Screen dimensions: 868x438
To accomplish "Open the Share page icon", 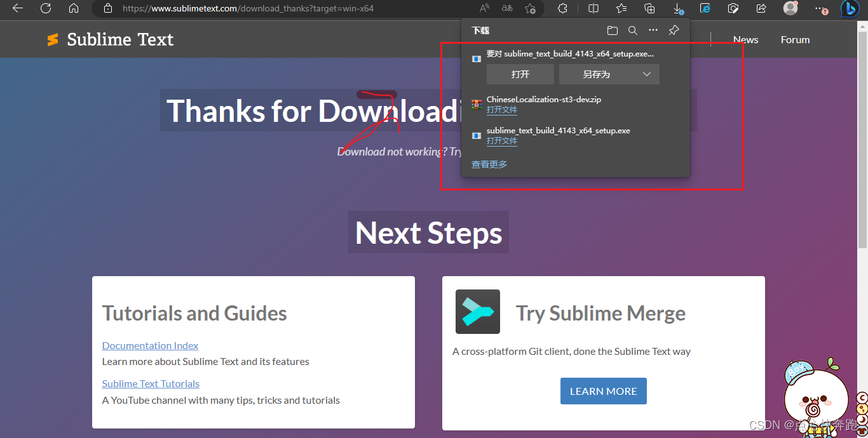I will click(761, 8).
